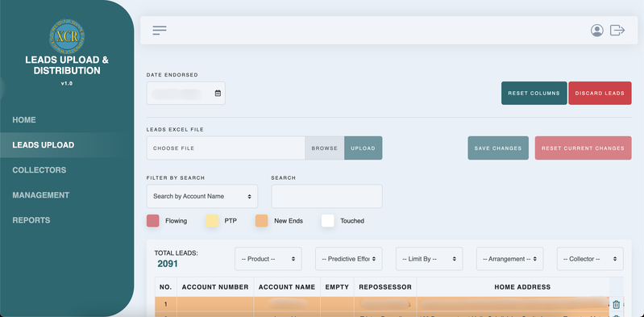Focus the Search text field
The width and height of the screenshot is (644, 317).
point(327,196)
